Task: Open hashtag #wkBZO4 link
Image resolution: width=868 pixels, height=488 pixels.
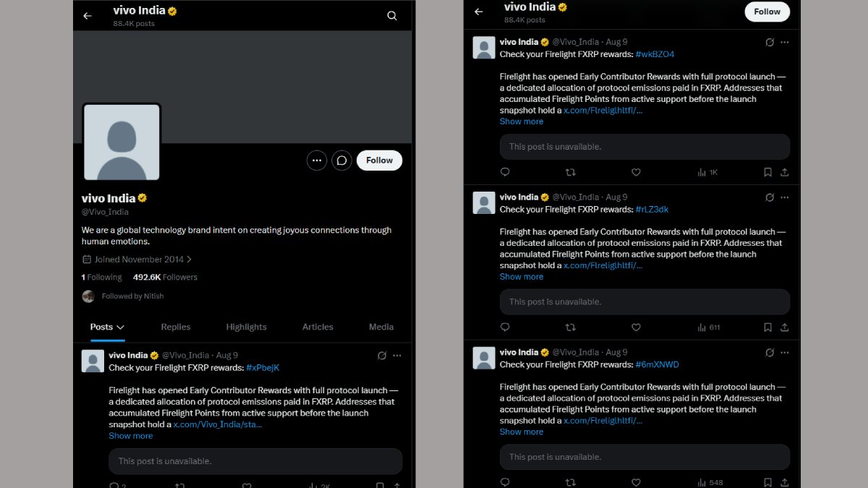Action: click(655, 54)
